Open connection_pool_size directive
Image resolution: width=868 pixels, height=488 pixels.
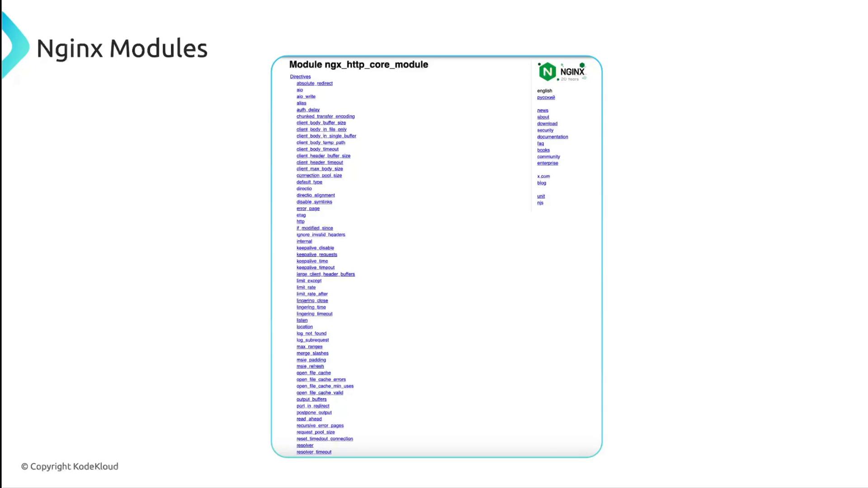[x=319, y=175]
